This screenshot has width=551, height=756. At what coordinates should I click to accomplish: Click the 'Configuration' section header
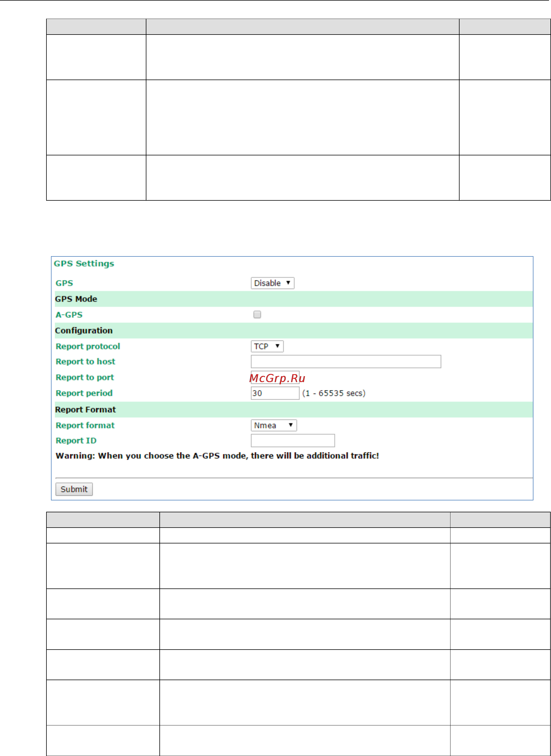coord(294,331)
